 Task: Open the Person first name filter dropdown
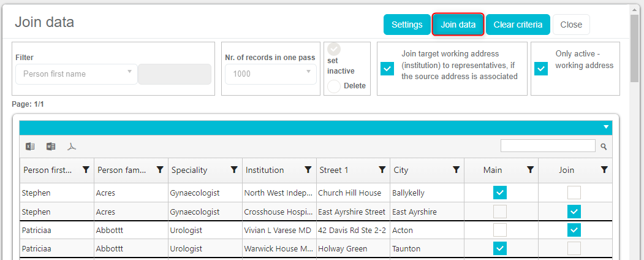(x=77, y=74)
